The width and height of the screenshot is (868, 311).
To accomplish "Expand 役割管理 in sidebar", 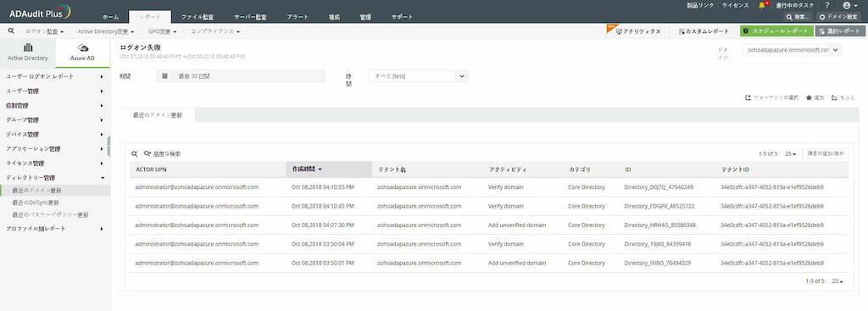I will click(55, 105).
